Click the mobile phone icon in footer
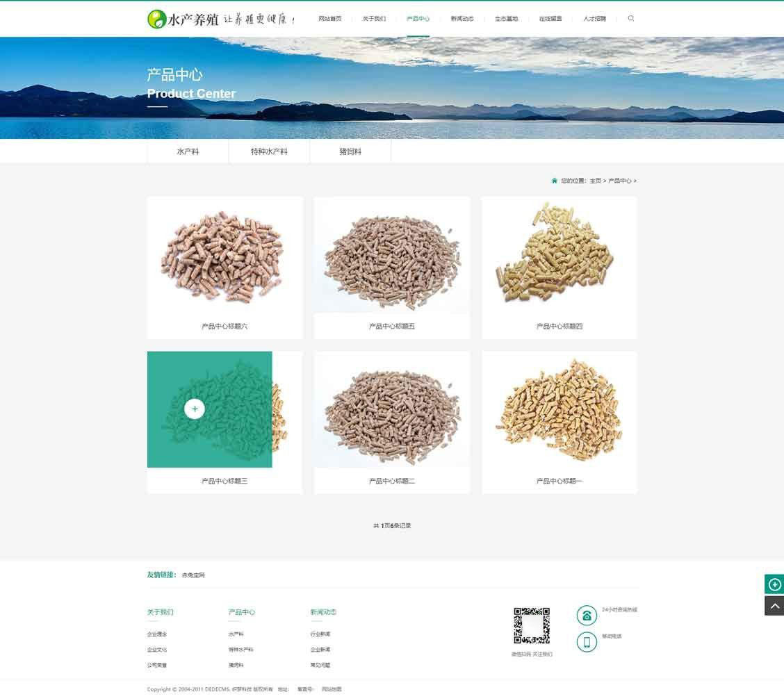This screenshot has height=699, width=784. point(587,642)
